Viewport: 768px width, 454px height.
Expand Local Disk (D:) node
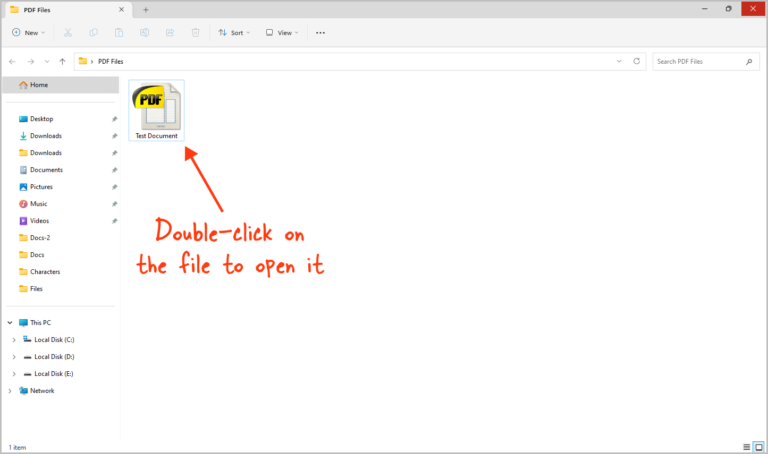point(14,357)
